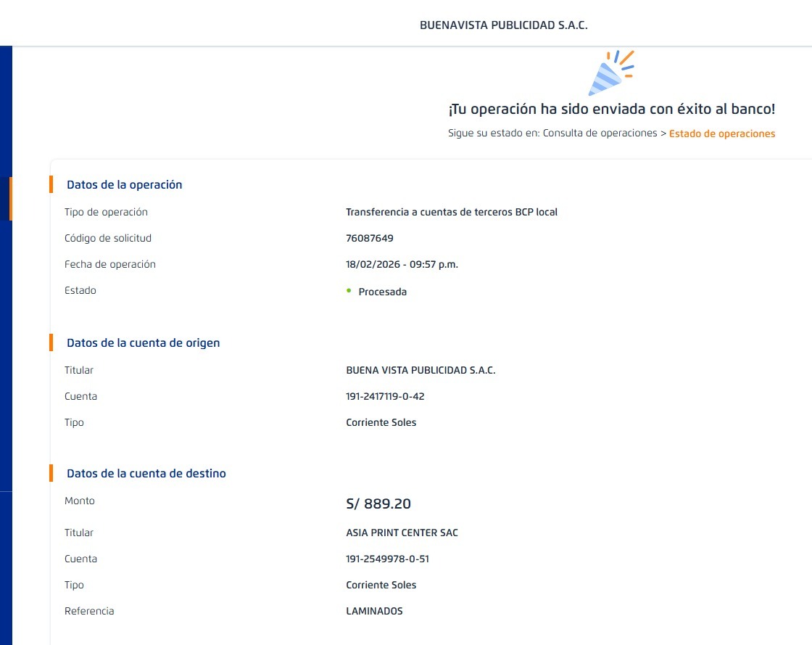Image resolution: width=812 pixels, height=645 pixels.
Task: Click the party popper celebration icon
Action: [x=610, y=73]
